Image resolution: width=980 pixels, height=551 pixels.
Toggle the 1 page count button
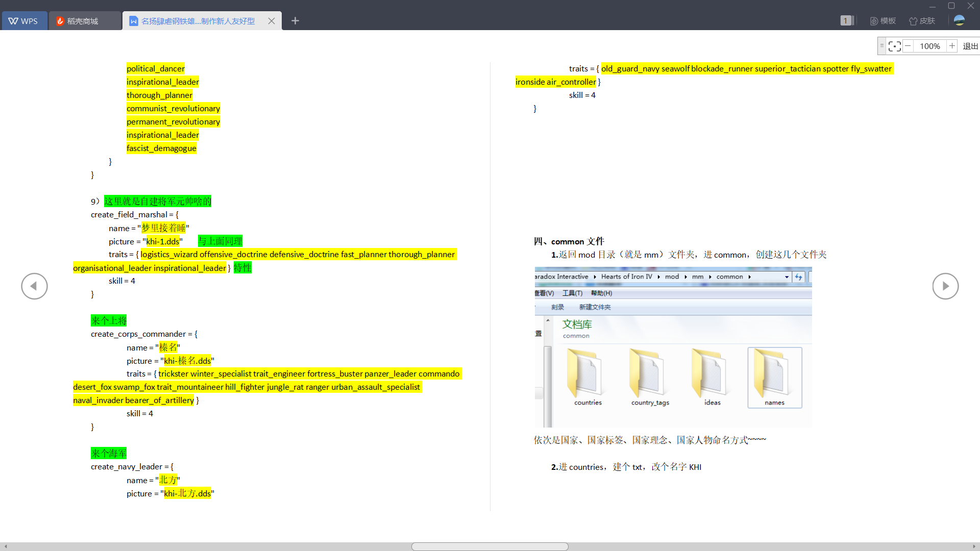(x=846, y=21)
